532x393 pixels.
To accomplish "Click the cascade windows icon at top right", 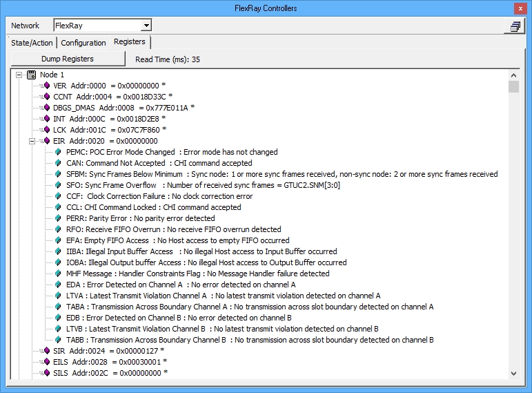I will tap(515, 26).
